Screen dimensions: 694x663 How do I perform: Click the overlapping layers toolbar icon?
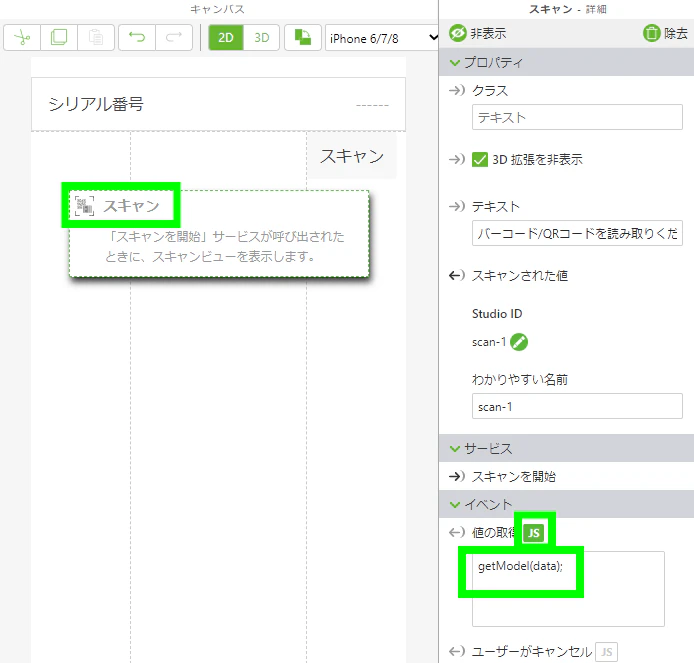point(303,38)
